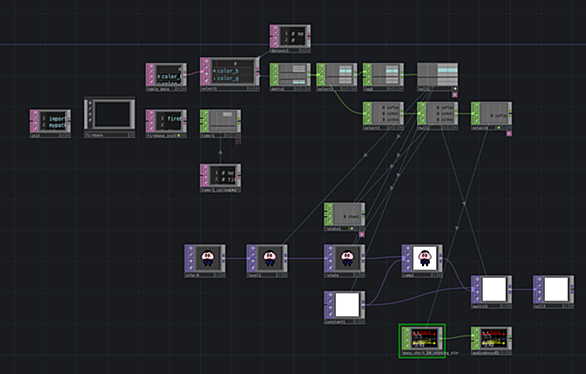This screenshot has width=586, height=374.
Task: Toggle blue display flag on lag1 node
Action: [x=395, y=89]
